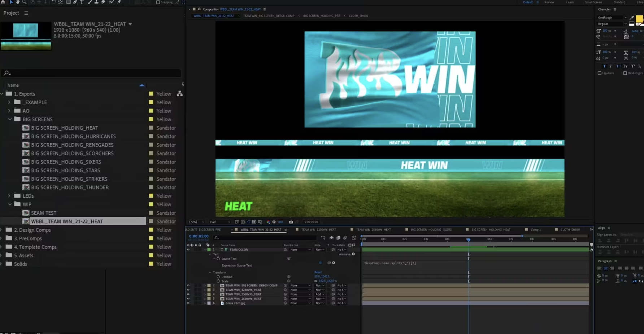644x334 pixels.
Task: Toggle All Caps in the Character panel
Action: tap(618, 66)
